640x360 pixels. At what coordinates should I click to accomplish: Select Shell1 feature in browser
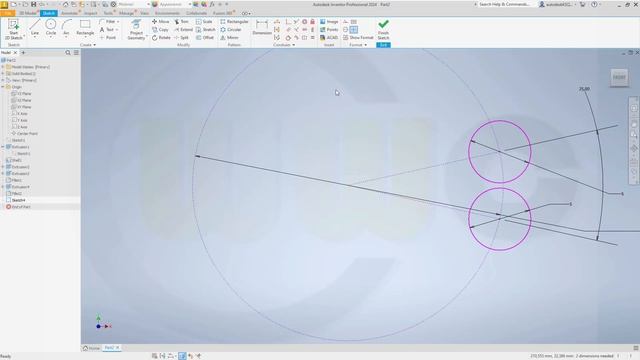(x=14, y=160)
